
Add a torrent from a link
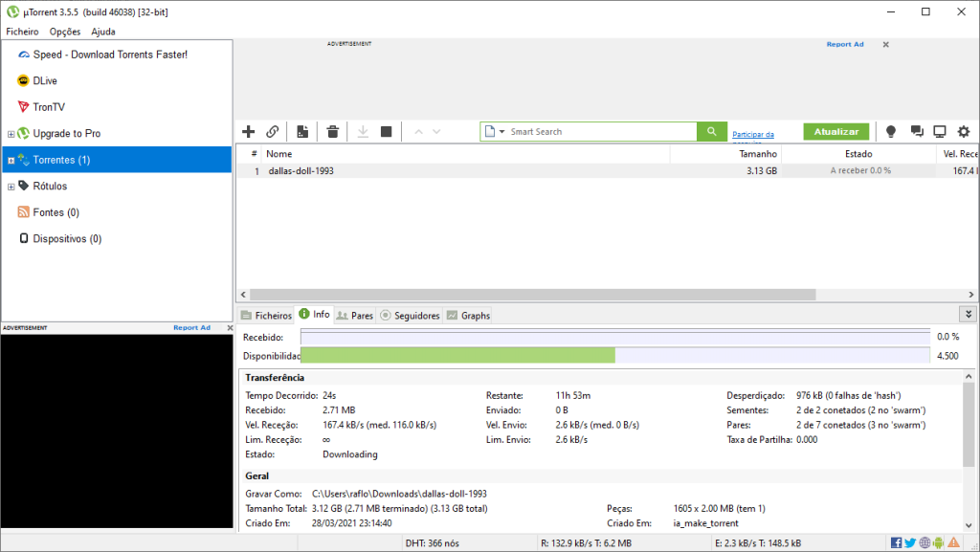(274, 131)
